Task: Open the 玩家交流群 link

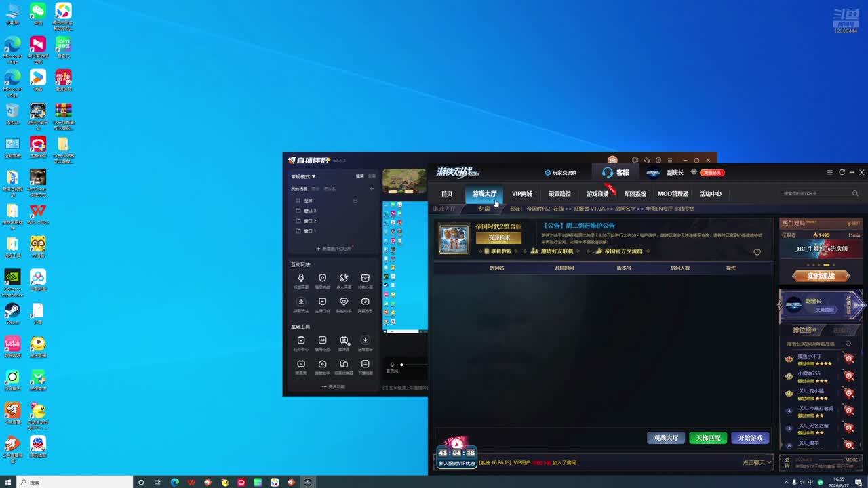Action: click(x=561, y=173)
